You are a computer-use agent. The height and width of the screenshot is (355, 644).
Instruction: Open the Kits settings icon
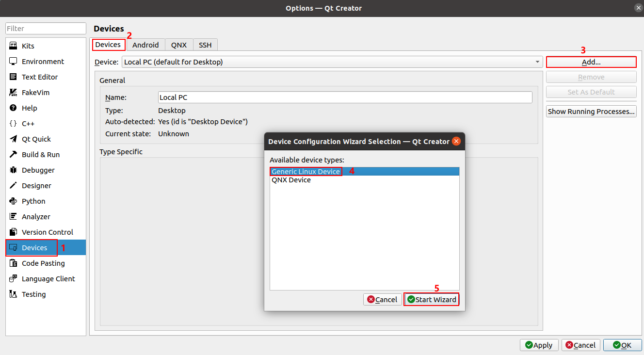pos(13,46)
